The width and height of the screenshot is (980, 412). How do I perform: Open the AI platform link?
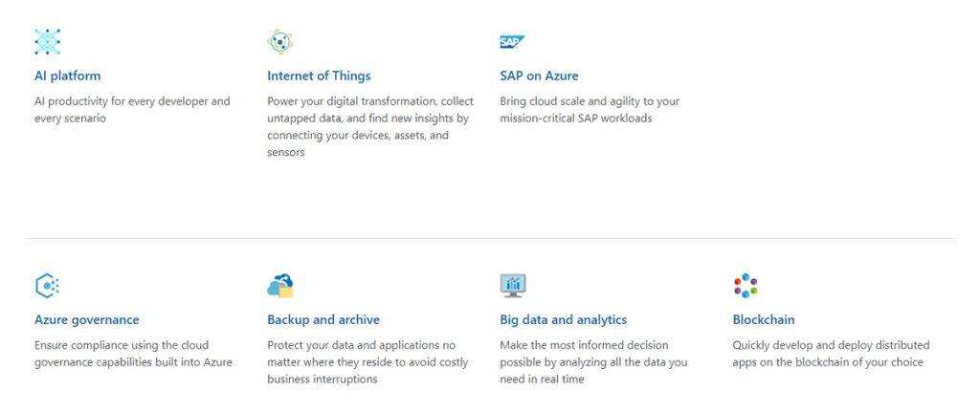67,76
